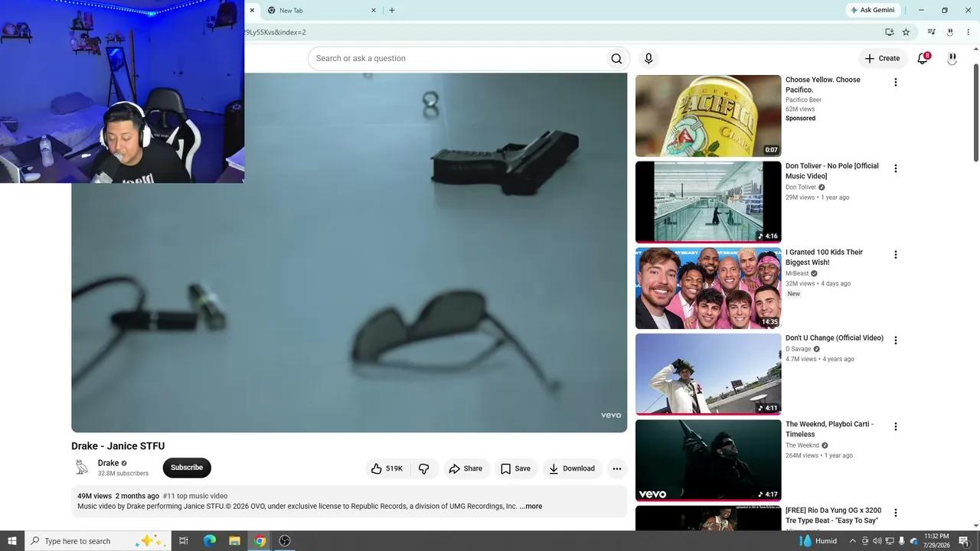The image size is (980, 551).
Task: Dislike the video with thumbs-down icon
Action: pyautogui.click(x=424, y=468)
